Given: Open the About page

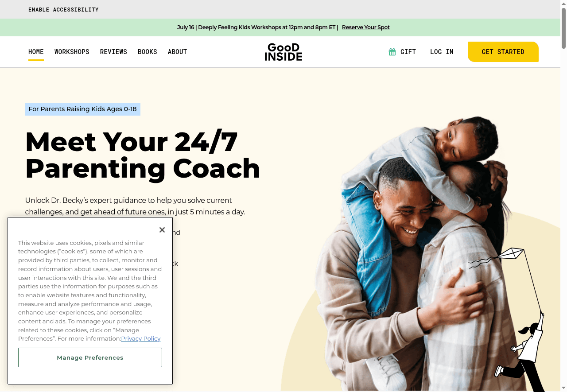Looking at the screenshot, I should pos(177,52).
